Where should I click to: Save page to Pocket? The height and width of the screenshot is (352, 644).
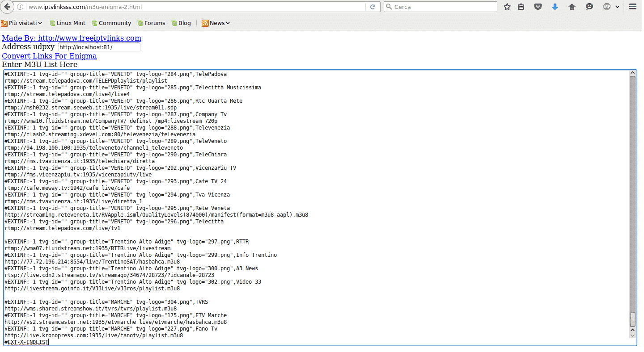coord(538,7)
